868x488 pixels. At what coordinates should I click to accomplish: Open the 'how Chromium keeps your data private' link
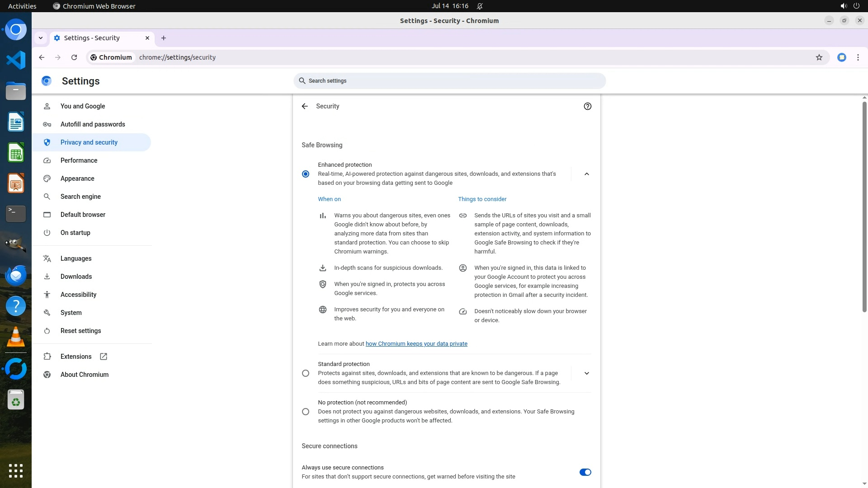pyautogui.click(x=416, y=344)
